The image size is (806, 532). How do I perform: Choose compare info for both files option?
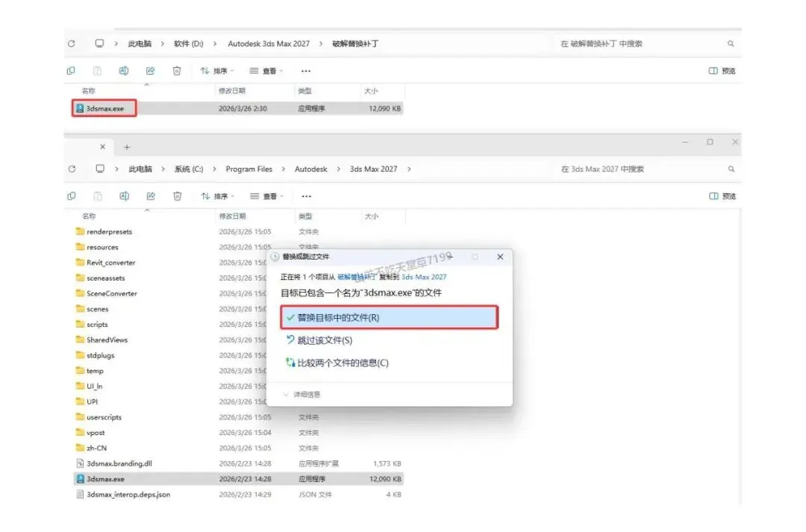pos(337,363)
